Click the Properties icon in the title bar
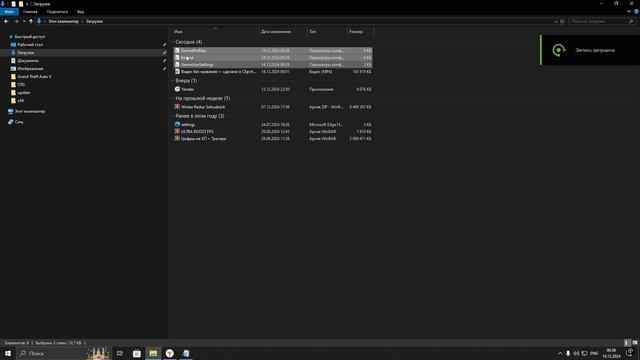 click(x=13, y=4)
